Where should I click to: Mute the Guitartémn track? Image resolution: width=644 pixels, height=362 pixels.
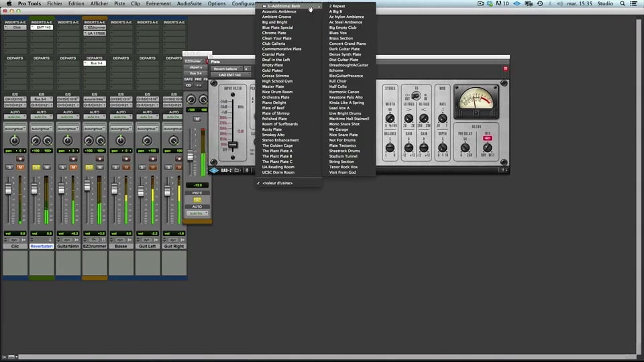click(73, 167)
